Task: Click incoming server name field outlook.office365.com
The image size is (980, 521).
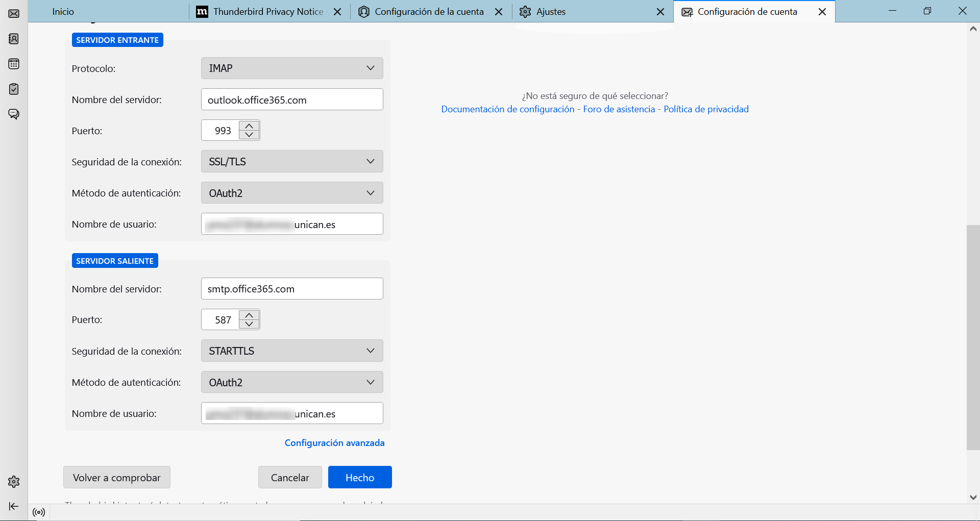Action: click(292, 100)
